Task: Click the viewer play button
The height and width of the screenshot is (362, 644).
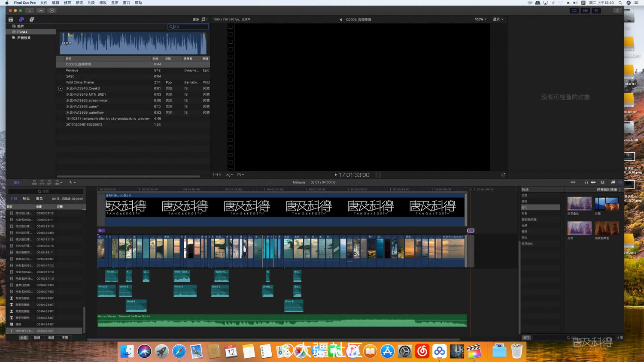Action: [336, 175]
